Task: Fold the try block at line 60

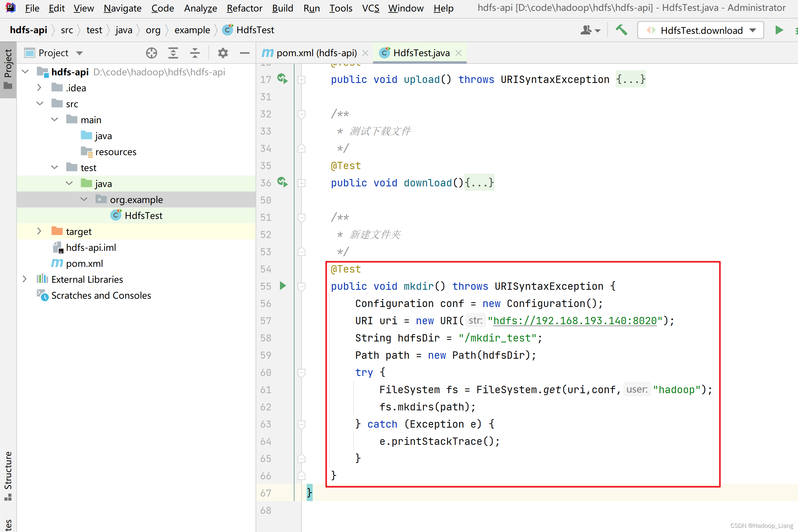Action: click(302, 373)
